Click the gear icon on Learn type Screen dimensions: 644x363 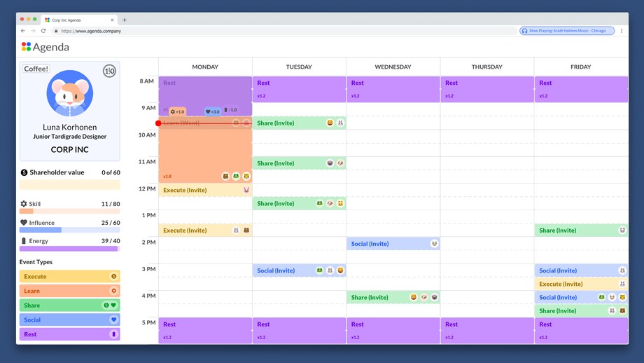(x=114, y=291)
